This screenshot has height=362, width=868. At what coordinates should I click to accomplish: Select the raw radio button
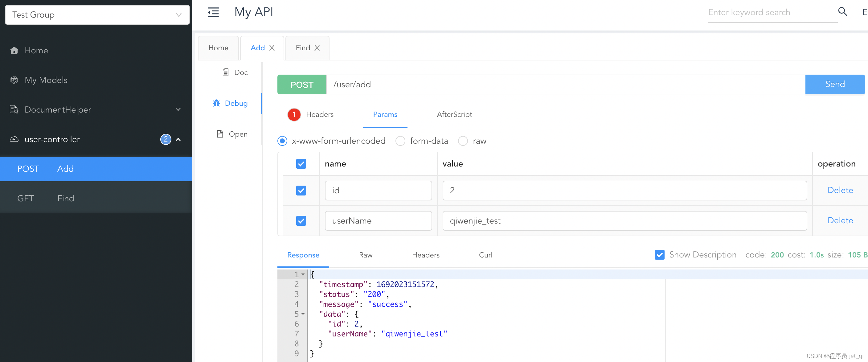[x=463, y=141]
